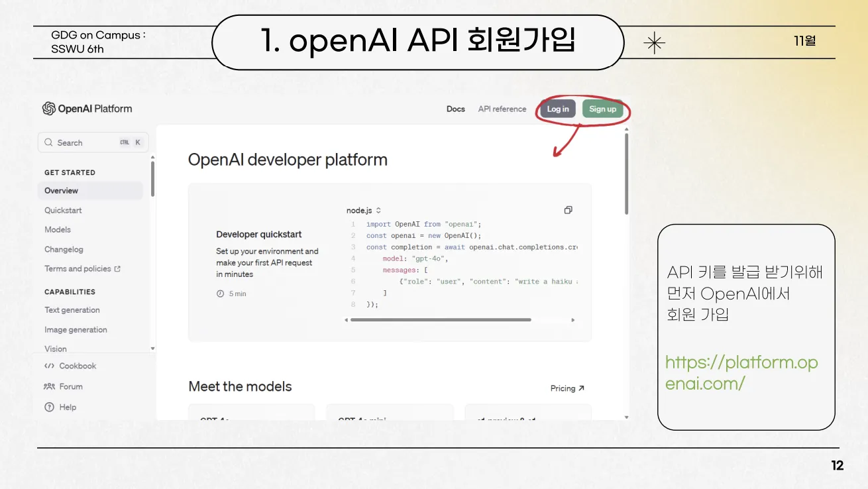Copy code with the copy icon
Image resolution: width=868 pixels, height=489 pixels.
click(x=568, y=210)
